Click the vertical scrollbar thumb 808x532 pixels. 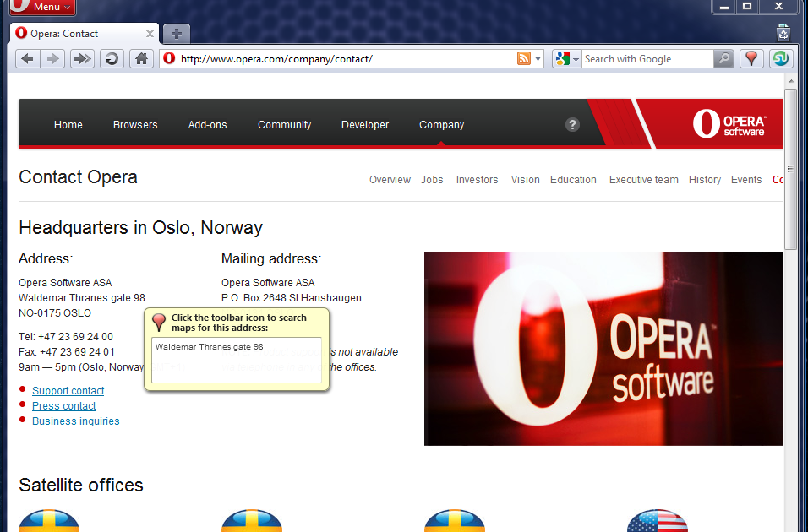tap(790, 169)
